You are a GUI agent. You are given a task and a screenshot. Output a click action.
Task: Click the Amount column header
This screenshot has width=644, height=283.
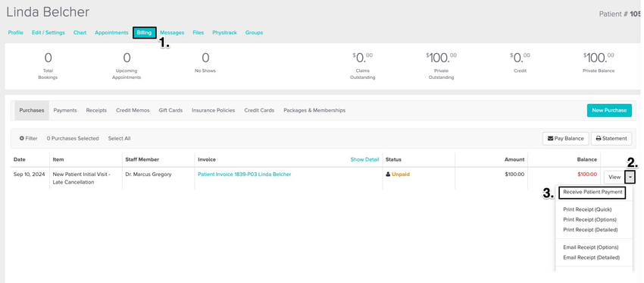[514, 159]
